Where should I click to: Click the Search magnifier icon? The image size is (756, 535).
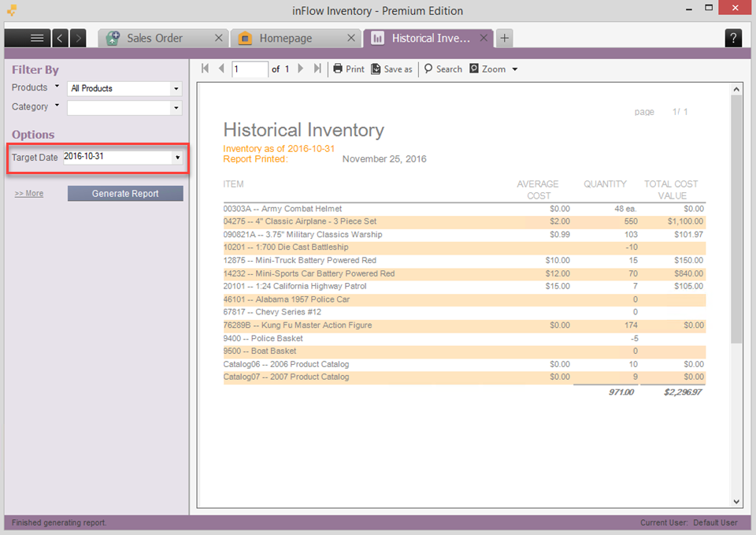pyautogui.click(x=428, y=69)
